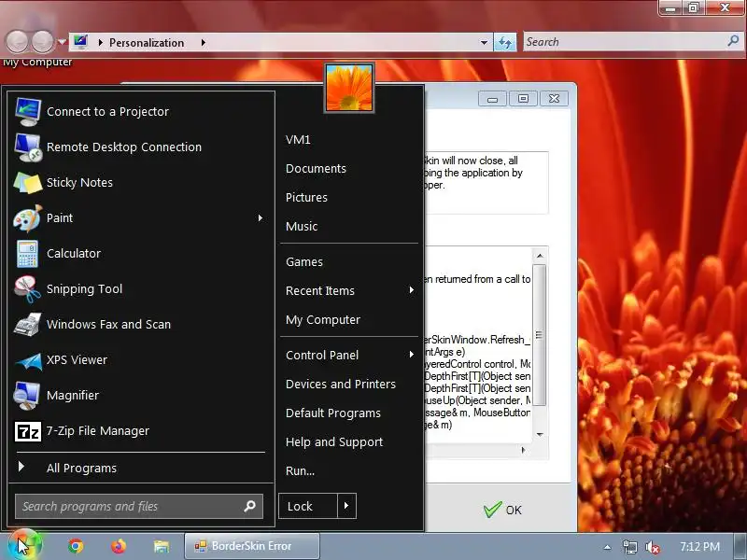
Task: Open Help and Support
Action: (x=334, y=441)
